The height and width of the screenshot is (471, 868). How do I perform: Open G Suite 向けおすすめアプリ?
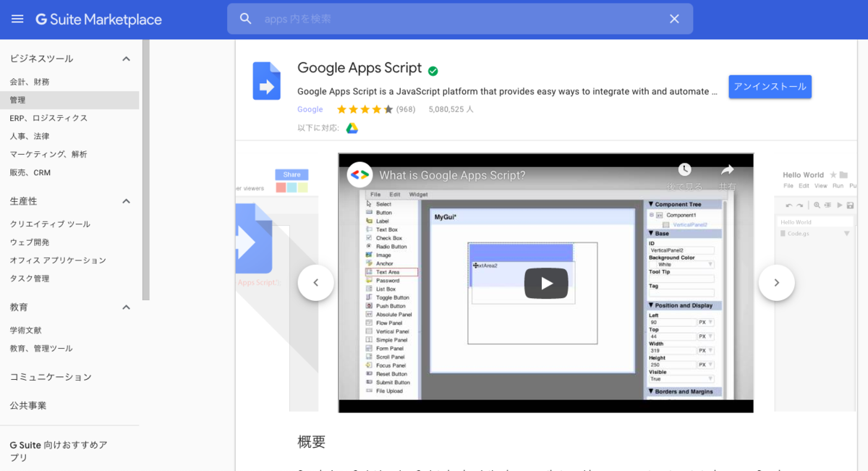coord(59,451)
